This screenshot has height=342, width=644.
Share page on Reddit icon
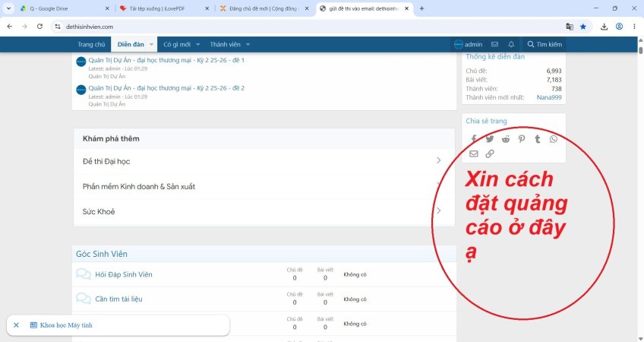[x=506, y=139]
